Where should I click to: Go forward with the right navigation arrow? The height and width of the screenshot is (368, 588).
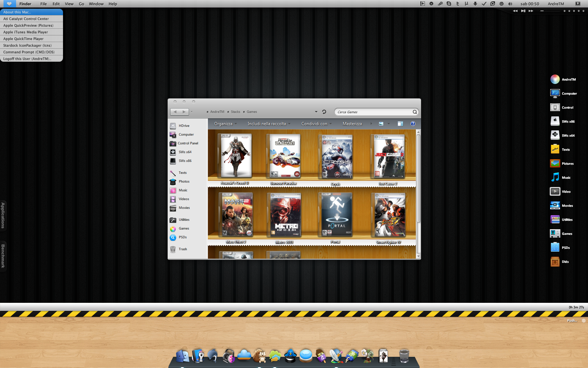point(184,112)
